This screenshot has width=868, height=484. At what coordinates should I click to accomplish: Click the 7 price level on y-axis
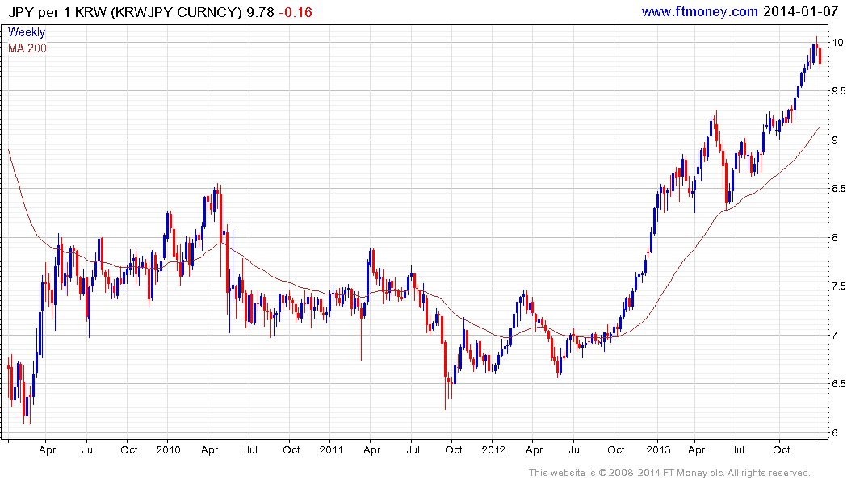click(835, 336)
